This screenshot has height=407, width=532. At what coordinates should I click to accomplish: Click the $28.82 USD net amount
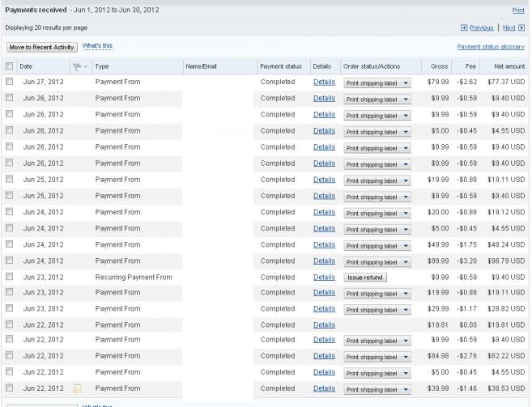coord(506,308)
